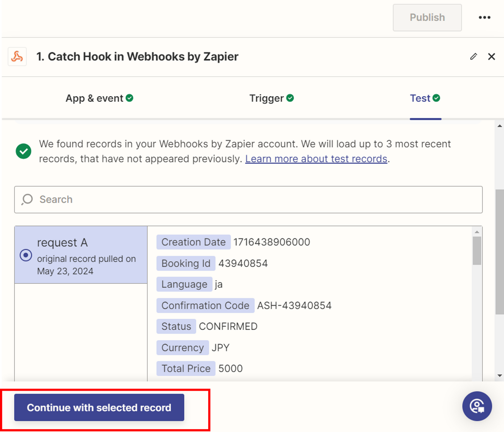Select the request A radio button

point(26,255)
